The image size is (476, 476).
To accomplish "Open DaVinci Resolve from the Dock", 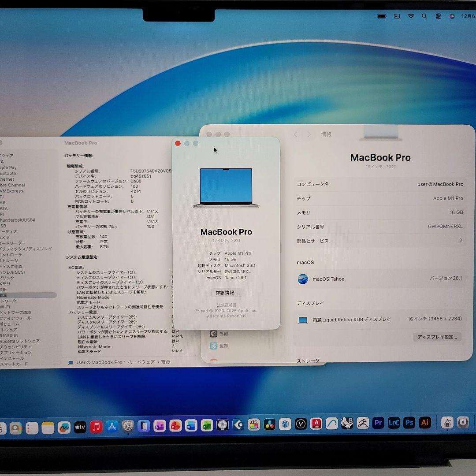I will (x=269, y=423).
